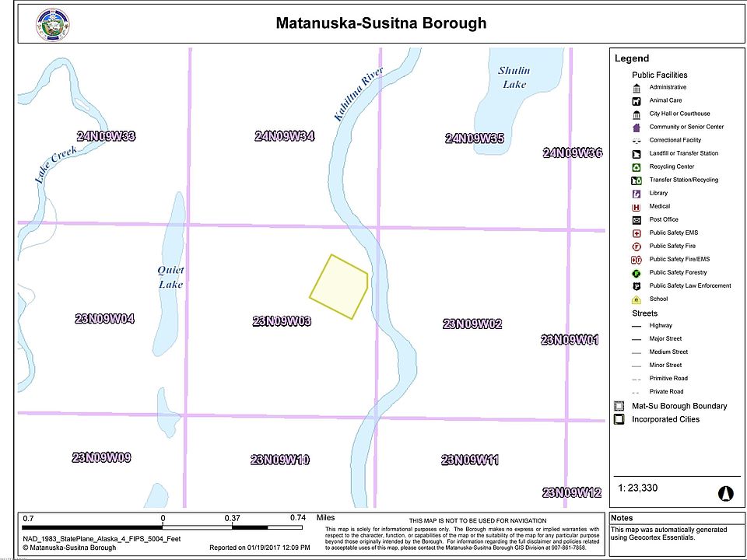Click the Matanuska-Susitna Borough seal logo
Viewport: 747px width, 560px height.
pos(53,23)
